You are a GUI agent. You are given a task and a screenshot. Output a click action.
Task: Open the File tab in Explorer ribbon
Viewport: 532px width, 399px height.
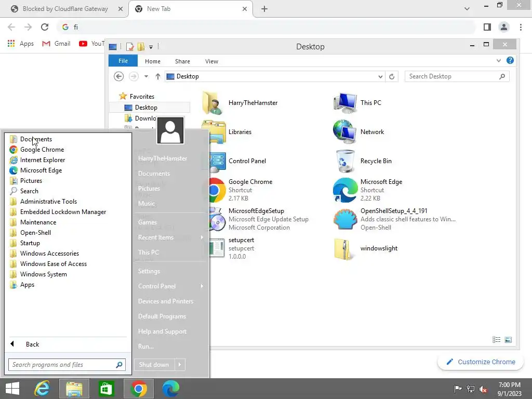point(123,61)
